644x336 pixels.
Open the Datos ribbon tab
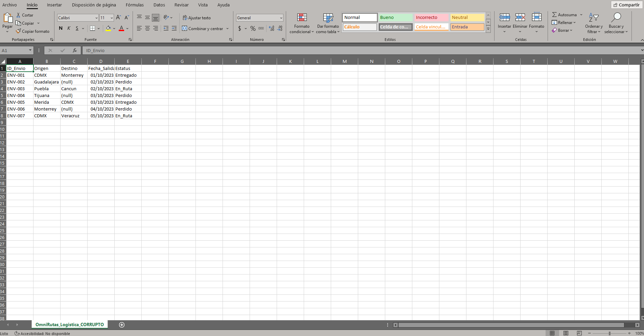[159, 5]
